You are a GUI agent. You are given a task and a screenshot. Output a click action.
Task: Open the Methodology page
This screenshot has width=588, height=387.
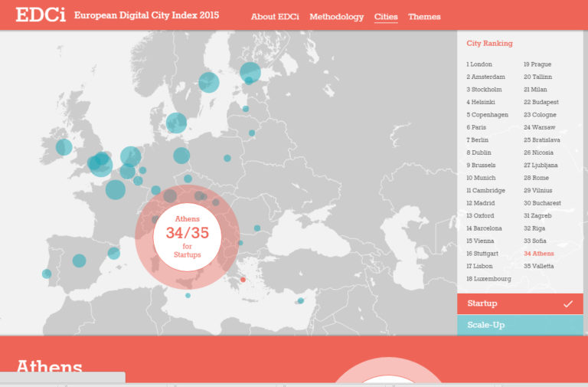pyautogui.click(x=336, y=17)
